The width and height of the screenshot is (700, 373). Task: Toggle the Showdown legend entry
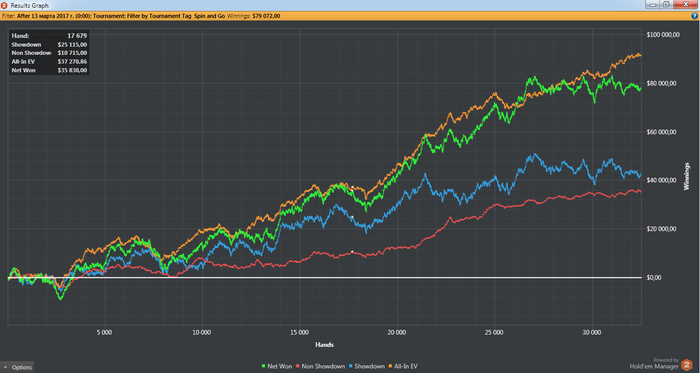click(x=367, y=366)
